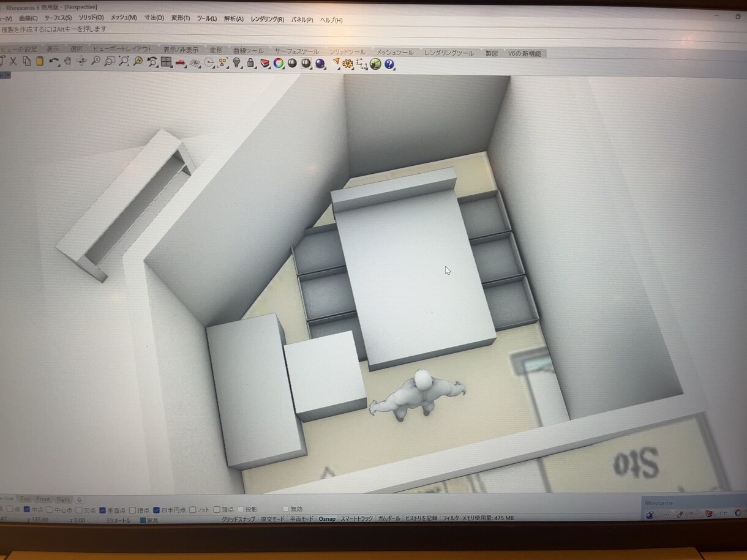The width and height of the screenshot is (747, 560).
Task: Click the グリッドスナップ status button
Action: [238, 519]
